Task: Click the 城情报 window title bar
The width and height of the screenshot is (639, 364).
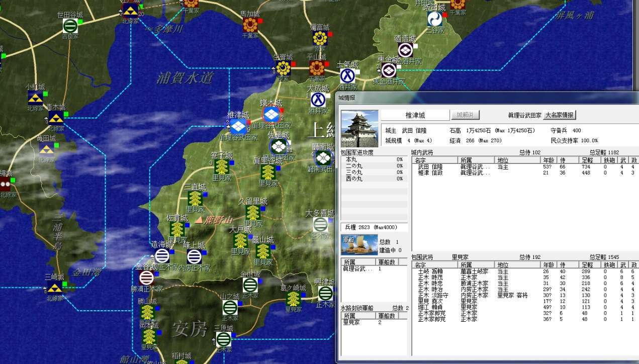Action: coord(487,98)
